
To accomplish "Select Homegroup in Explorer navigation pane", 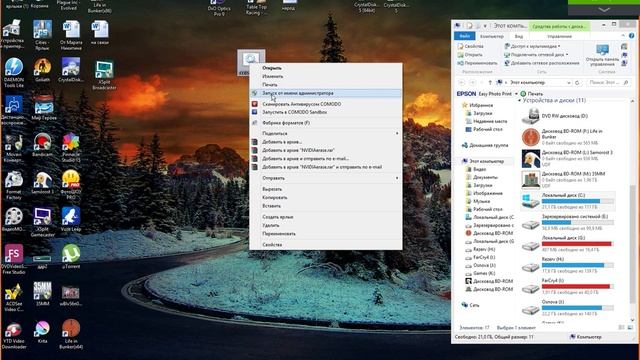I will 485,145.
